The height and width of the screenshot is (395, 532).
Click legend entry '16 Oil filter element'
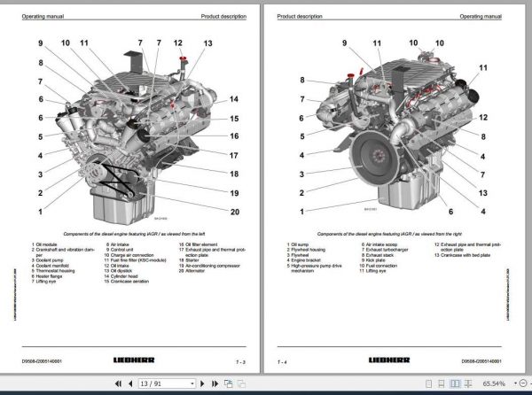[x=198, y=244]
